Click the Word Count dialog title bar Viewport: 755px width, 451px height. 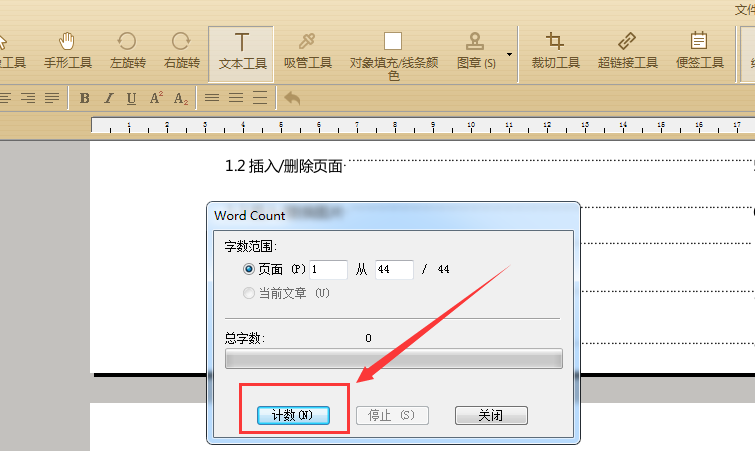tap(393, 216)
